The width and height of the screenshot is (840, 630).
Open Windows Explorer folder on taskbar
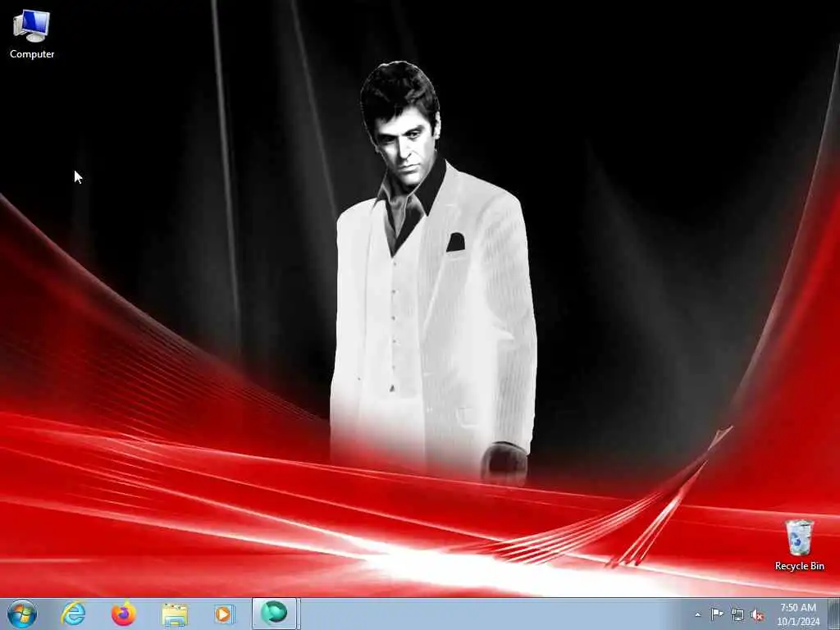(x=175, y=614)
